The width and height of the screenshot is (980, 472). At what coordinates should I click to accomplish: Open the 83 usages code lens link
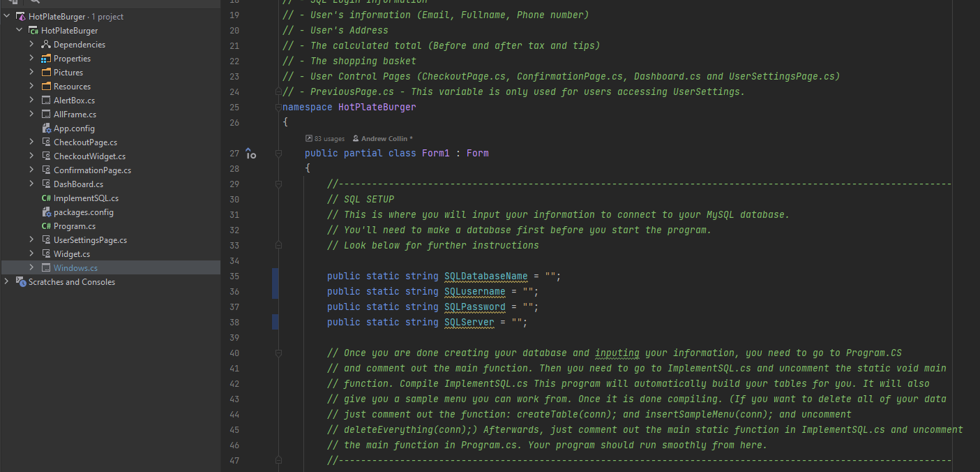[x=325, y=139]
